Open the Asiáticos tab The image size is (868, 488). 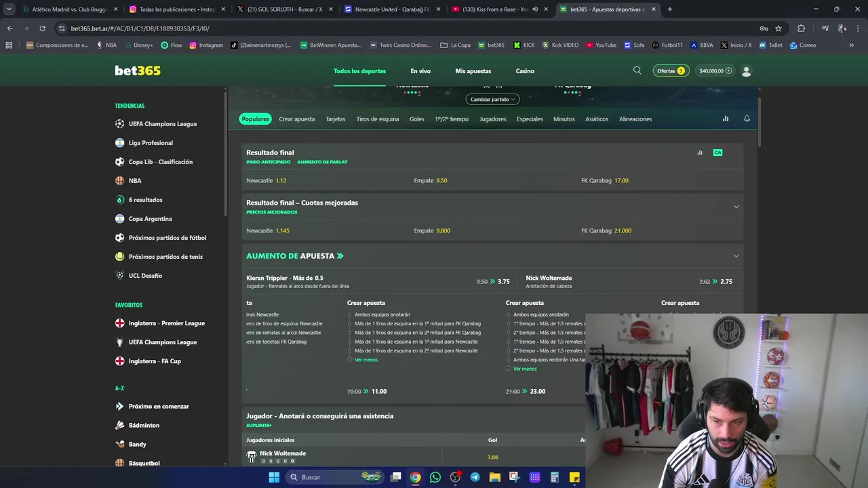click(x=597, y=119)
